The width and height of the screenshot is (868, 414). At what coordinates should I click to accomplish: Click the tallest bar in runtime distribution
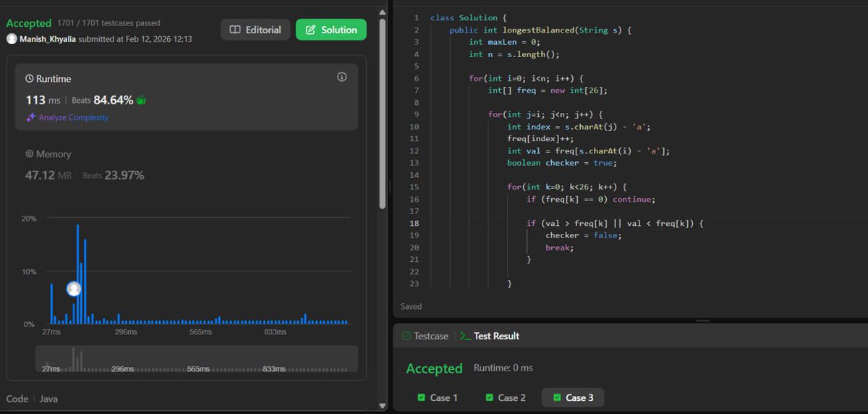click(x=78, y=274)
